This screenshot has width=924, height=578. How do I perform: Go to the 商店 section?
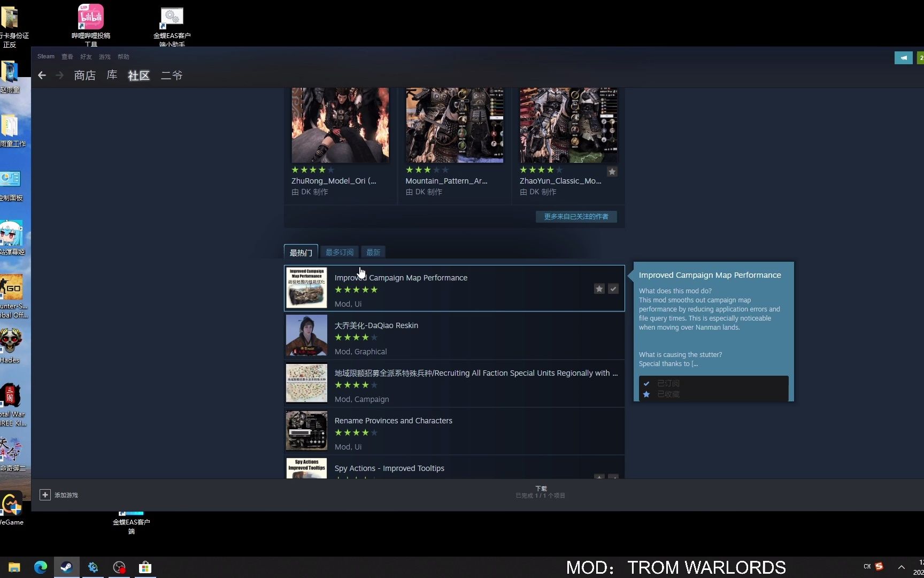click(85, 75)
